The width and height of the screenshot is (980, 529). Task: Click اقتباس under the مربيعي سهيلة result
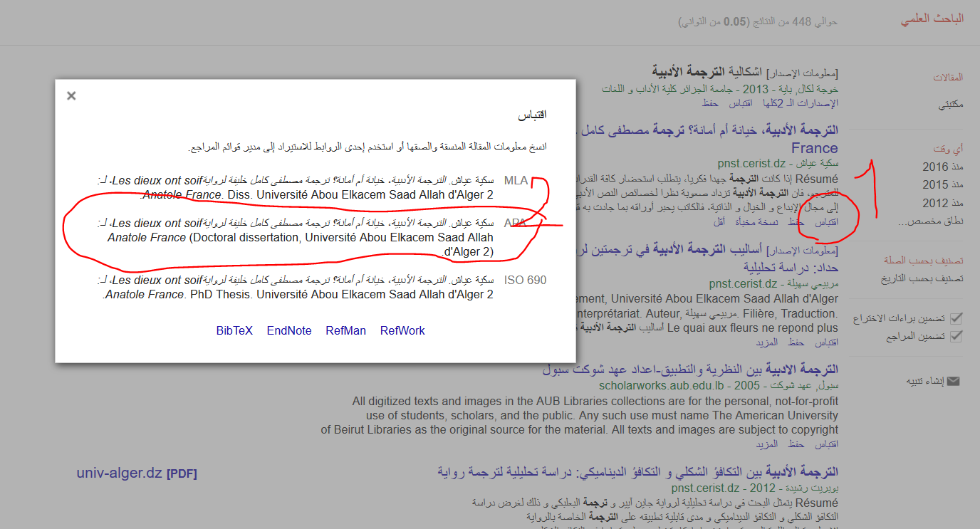click(825, 342)
